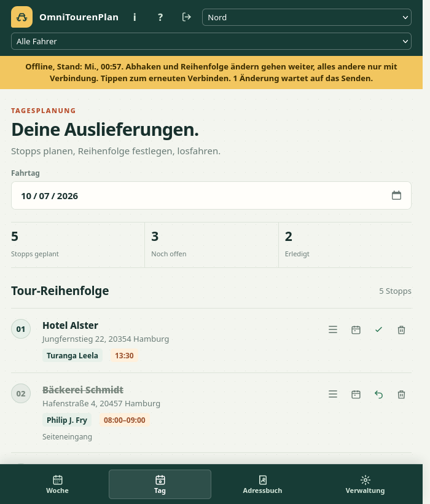The height and width of the screenshot is (504, 430).
Task: Open the info icon in header
Action: [135, 17]
